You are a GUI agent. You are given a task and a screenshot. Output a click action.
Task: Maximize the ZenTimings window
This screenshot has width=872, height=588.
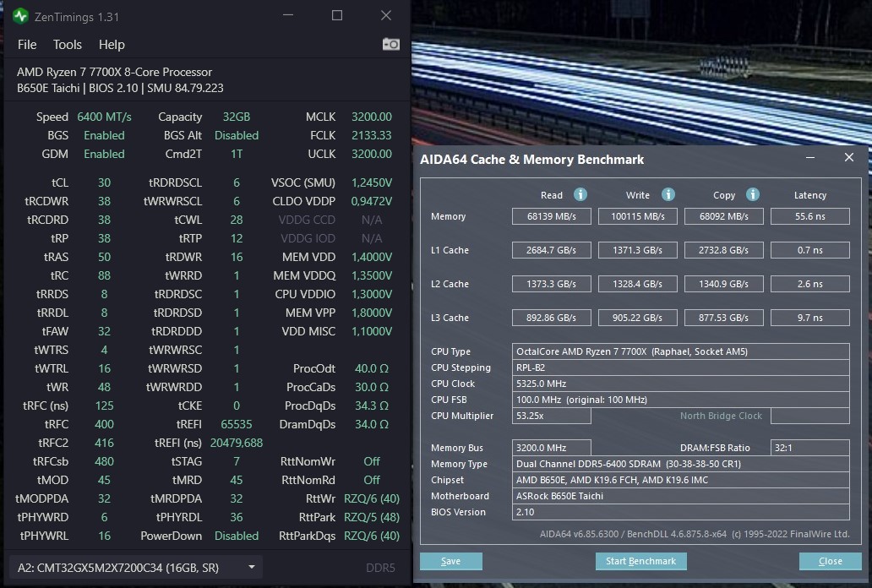pos(337,15)
